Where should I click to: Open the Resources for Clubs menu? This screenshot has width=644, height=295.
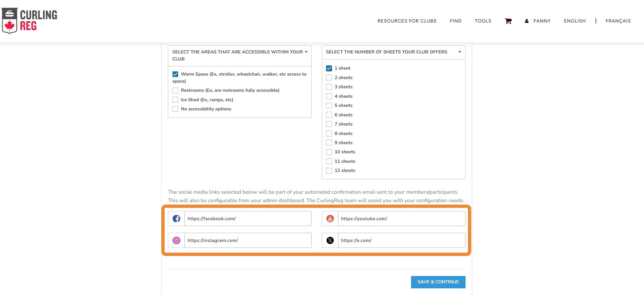[407, 21]
